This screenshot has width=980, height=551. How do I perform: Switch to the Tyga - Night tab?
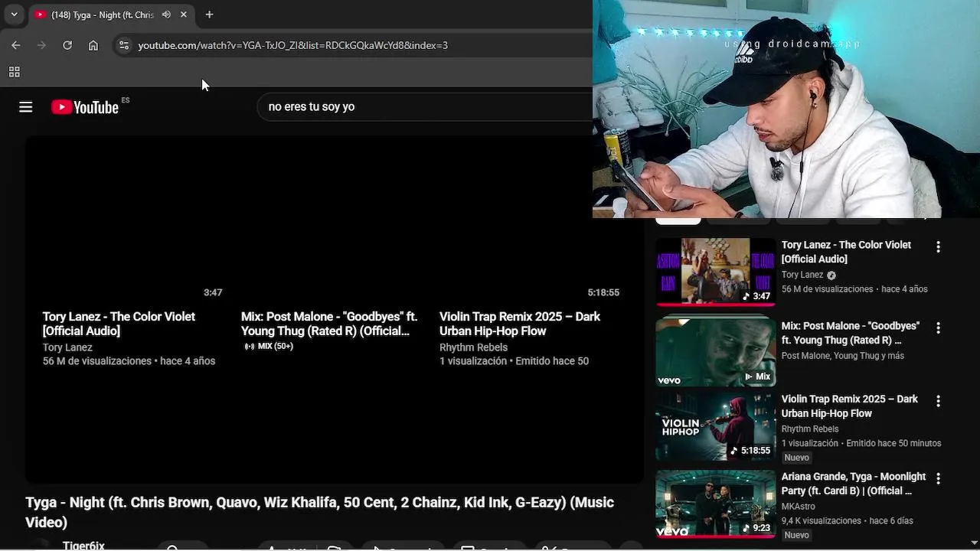(103, 15)
